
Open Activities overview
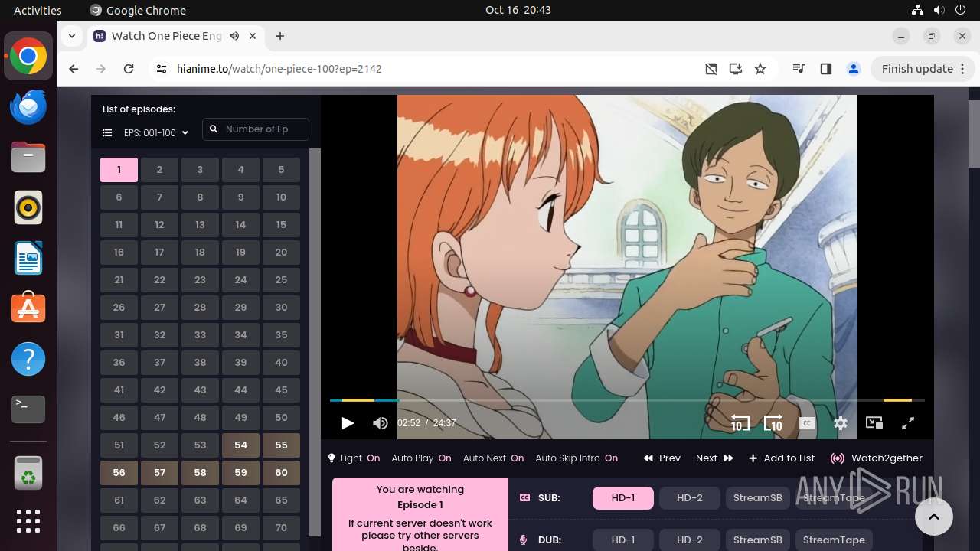[38, 10]
